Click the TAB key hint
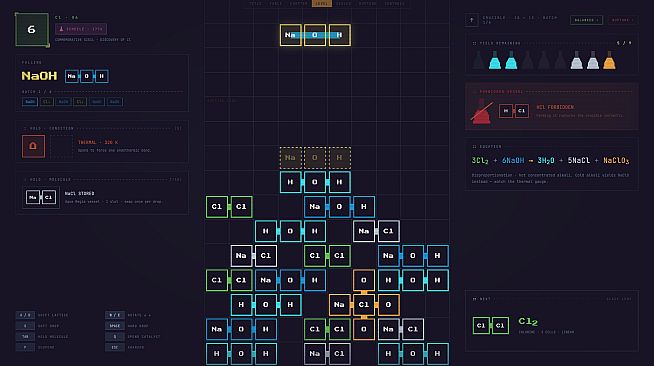Image resolution: width=654 pixels, height=366 pixels. coord(25,336)
